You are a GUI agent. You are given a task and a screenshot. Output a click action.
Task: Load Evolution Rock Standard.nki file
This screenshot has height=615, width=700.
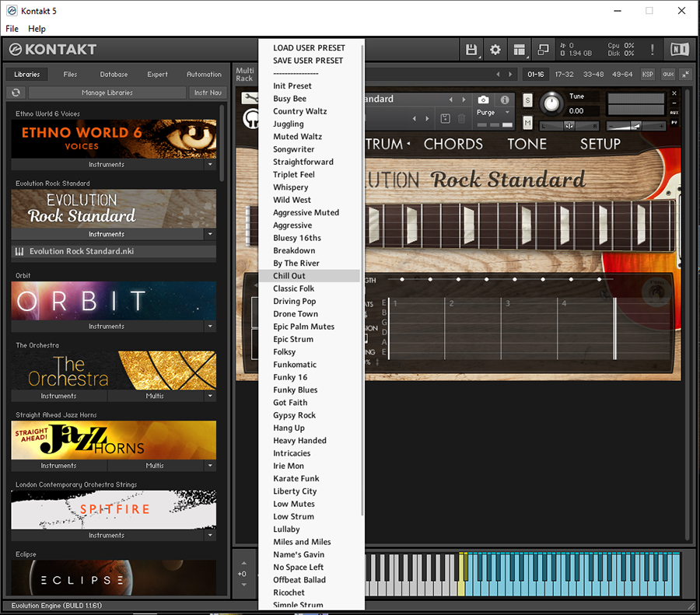[114, 251]
